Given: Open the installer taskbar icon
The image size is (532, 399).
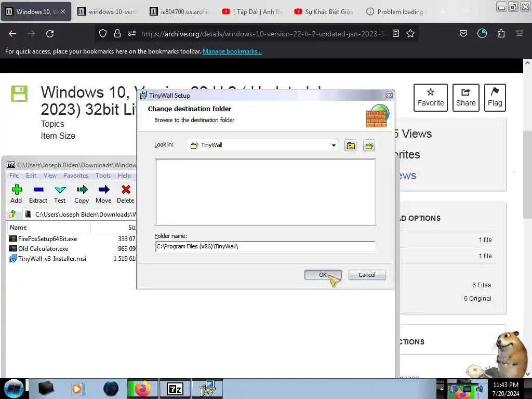Looking at the screenshot, I should [208, 389].
